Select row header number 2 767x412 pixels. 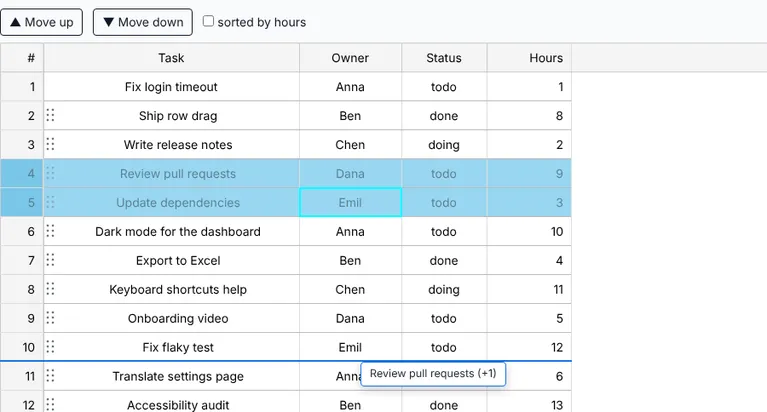(x=22, y=115)
